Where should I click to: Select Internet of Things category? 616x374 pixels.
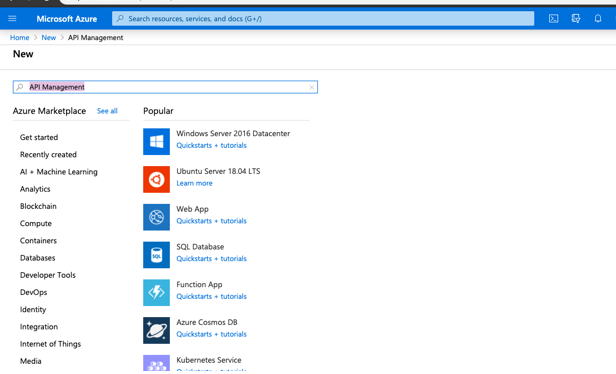(x=50, y=344)
